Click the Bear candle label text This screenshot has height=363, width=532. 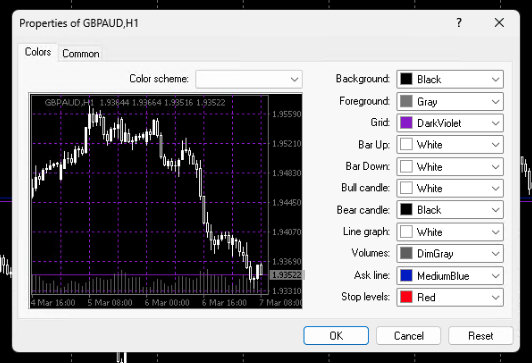pos(363,210)
